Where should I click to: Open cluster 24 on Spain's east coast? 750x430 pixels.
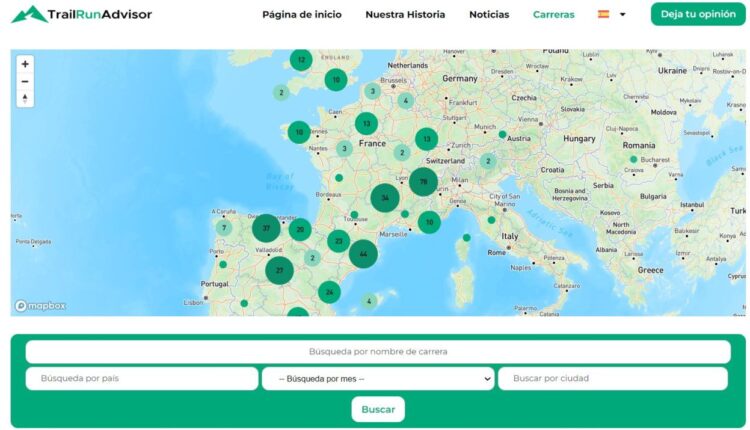329,292
